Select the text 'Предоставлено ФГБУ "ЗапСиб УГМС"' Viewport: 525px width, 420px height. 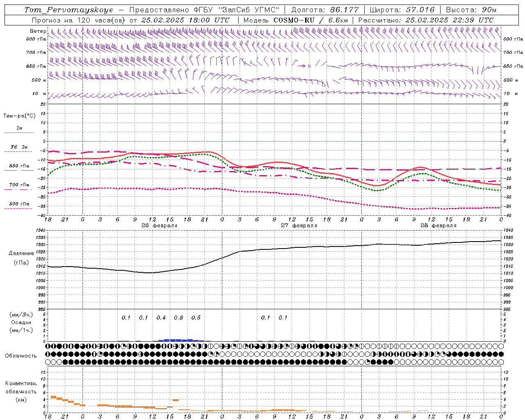coord(204,10)
